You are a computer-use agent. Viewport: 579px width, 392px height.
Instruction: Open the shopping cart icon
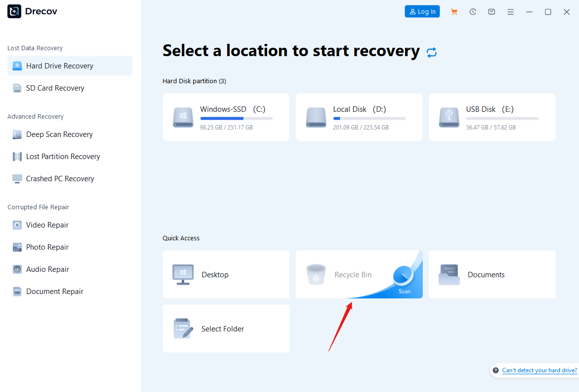tap(454, 11)
